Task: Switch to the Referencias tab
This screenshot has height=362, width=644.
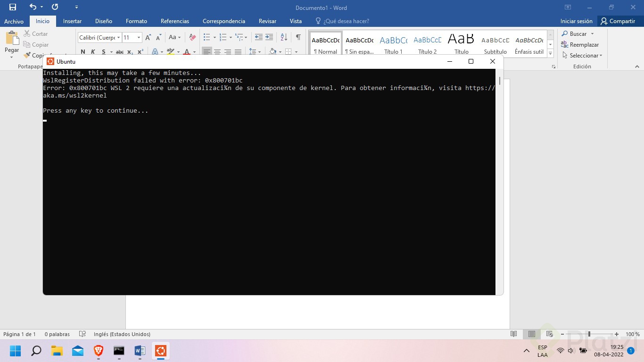Action: pos(175,21)
